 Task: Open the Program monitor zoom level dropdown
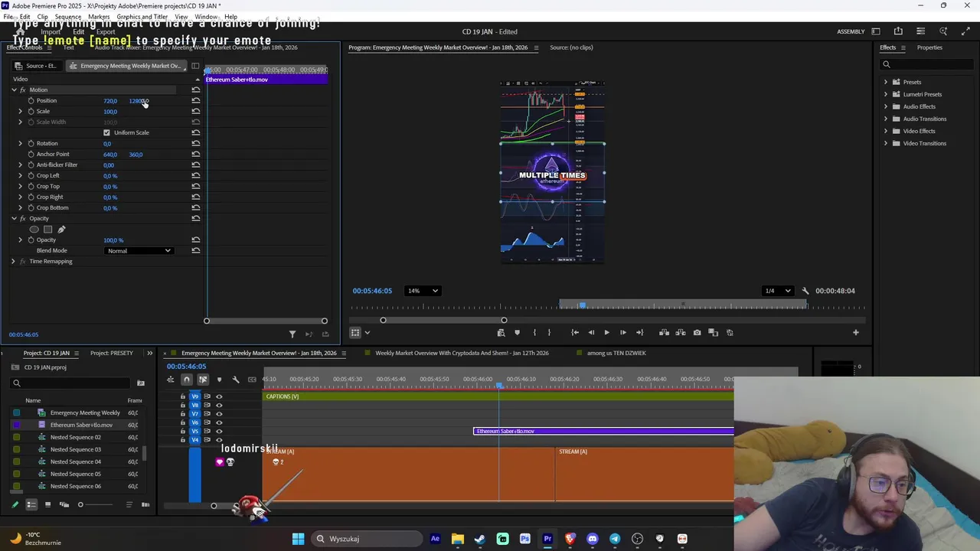click(423, 291)
